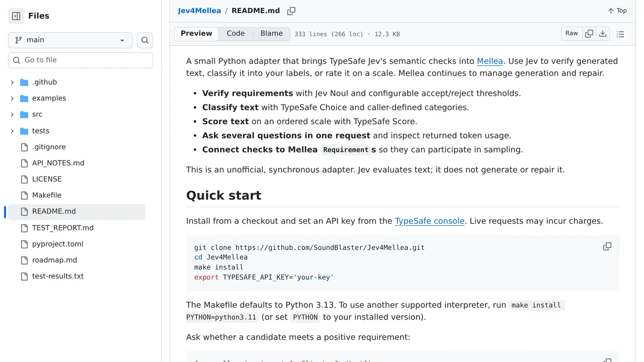Click the "Files" panel heading

(39, 16)
